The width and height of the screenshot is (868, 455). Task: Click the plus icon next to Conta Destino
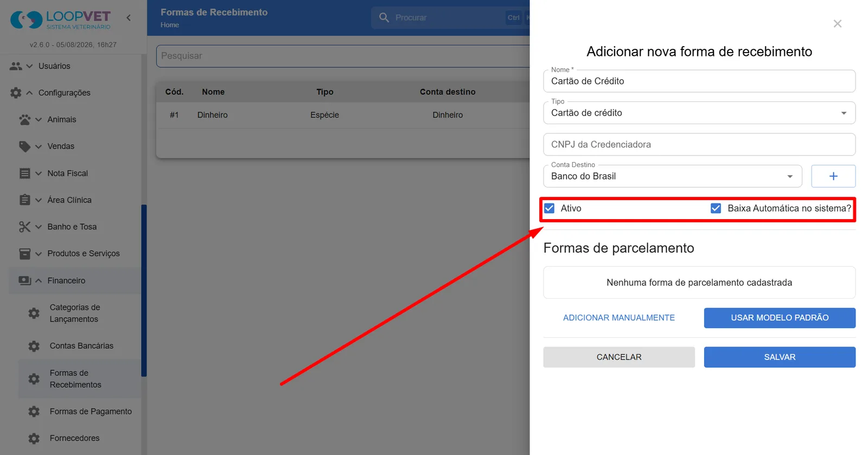[833, 176]
